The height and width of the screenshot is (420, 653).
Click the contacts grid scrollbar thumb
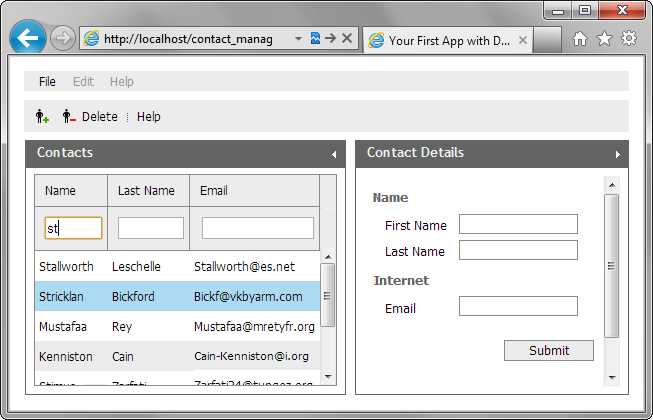tap(328, 295)
